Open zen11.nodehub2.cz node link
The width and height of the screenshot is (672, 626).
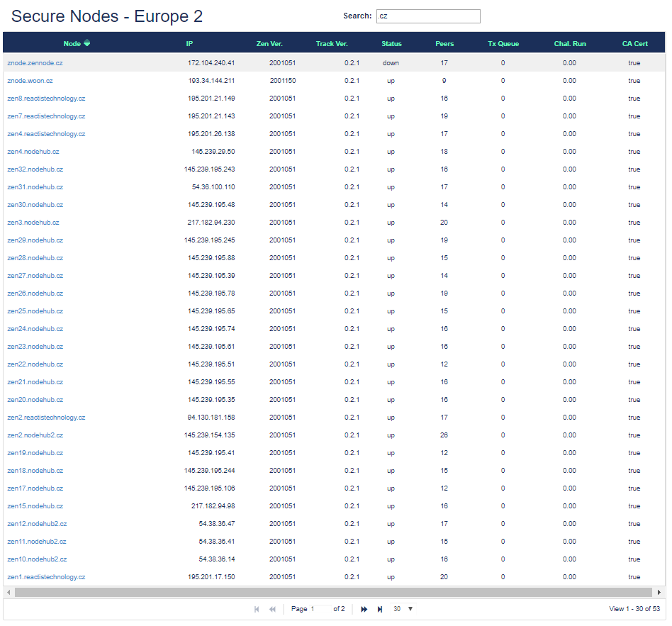point(37,542)
